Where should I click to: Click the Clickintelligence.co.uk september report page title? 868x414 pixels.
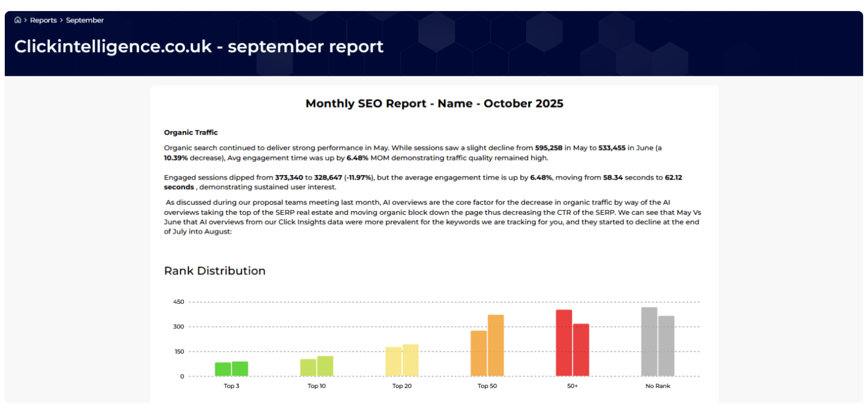pos(198,47)
